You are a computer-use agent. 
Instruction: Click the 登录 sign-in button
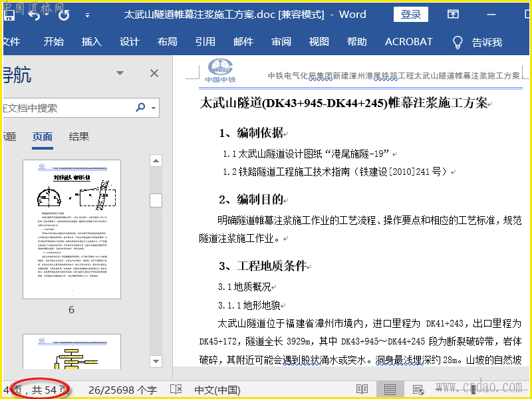click(x=410, y=14)
